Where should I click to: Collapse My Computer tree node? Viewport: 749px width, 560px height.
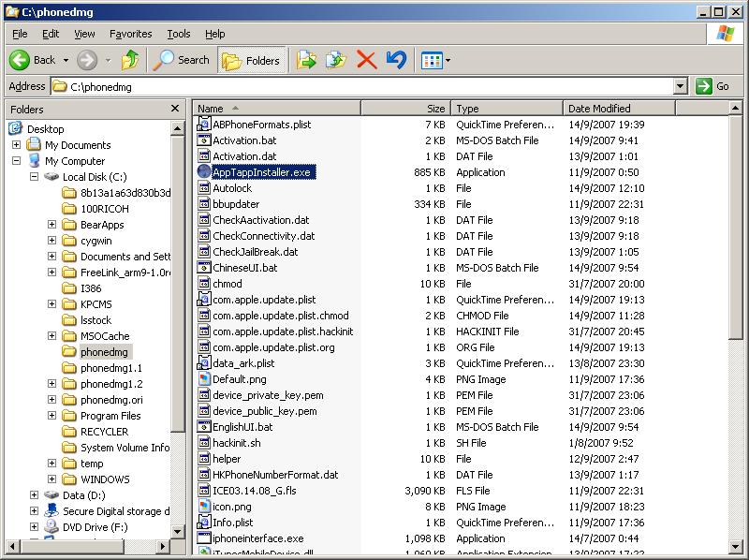(16, 160)
